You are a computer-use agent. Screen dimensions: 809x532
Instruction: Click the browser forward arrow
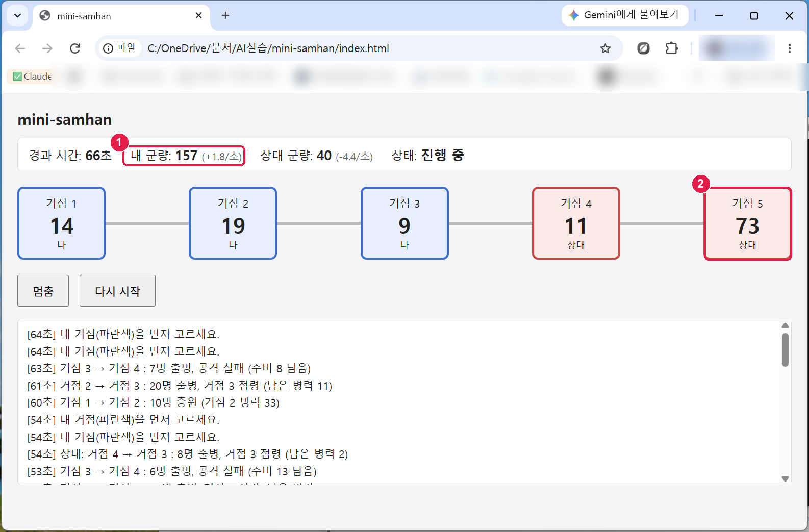pyautogui.click(x=47, y=48)
